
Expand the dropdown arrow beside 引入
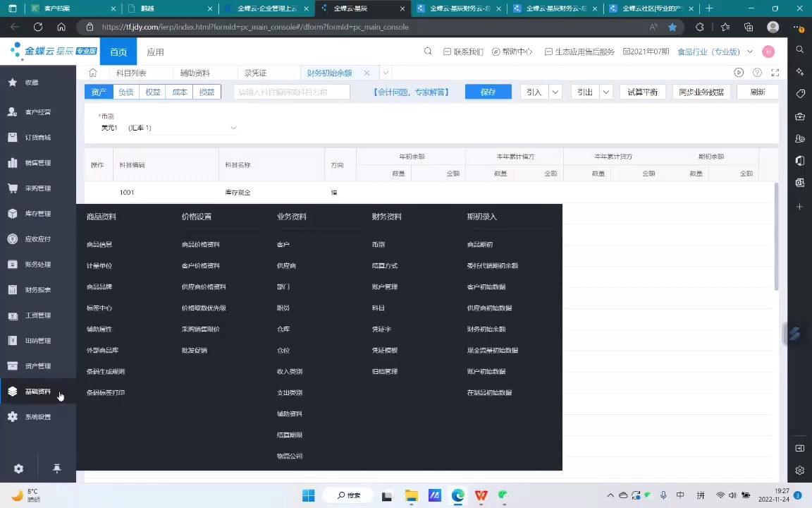(557, 92)
